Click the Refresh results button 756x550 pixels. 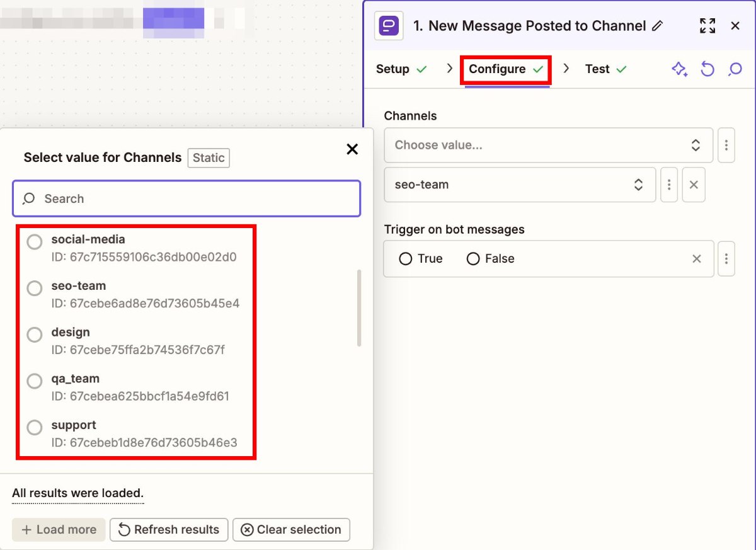(x=169, y=530)
